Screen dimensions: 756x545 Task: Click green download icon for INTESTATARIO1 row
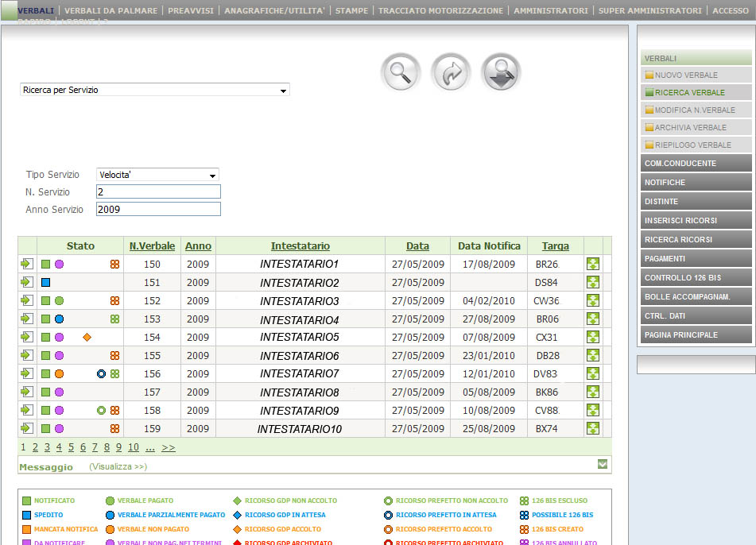[x=593, y=264]
